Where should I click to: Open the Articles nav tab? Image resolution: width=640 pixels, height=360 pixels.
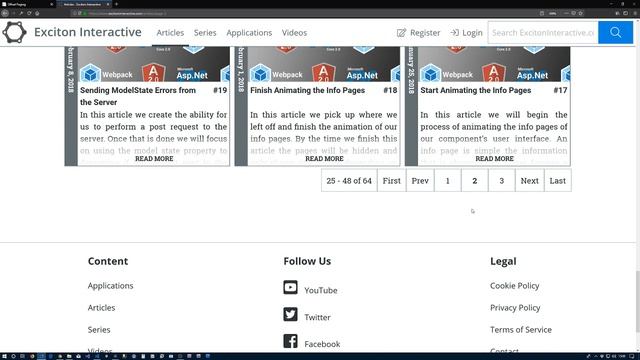pyautogui.click(x=170, y=33)
